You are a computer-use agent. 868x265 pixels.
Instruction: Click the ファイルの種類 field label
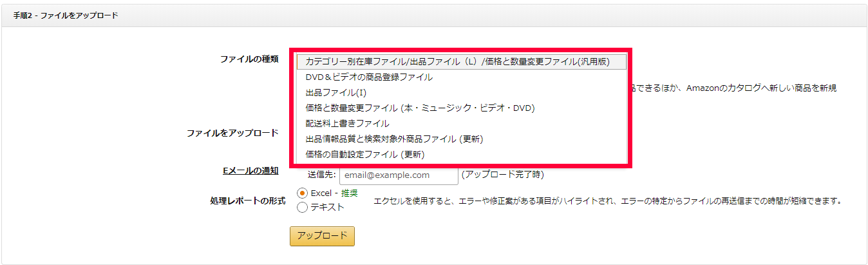249,59
